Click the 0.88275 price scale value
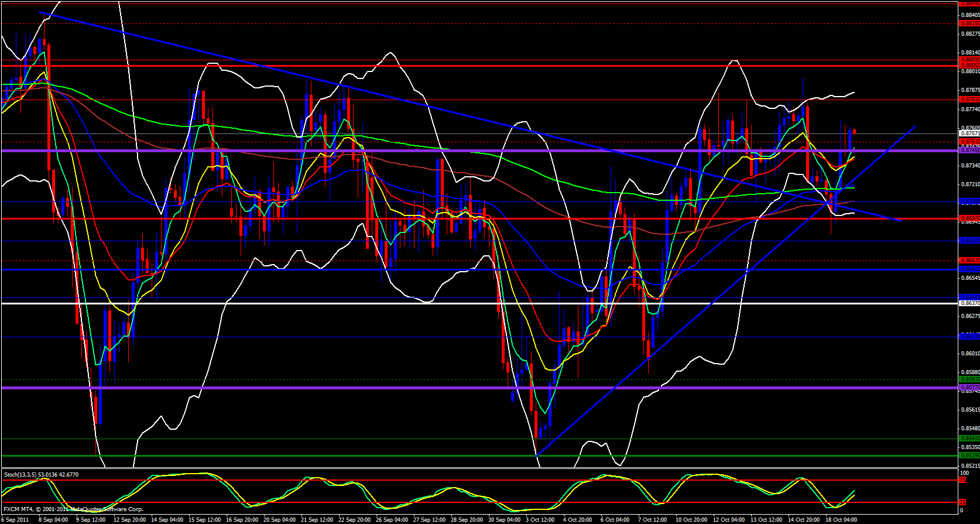 [x=970, y=33]
